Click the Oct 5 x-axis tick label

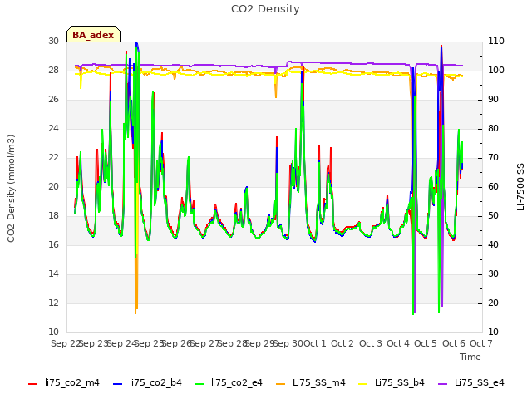pos(426,343)
